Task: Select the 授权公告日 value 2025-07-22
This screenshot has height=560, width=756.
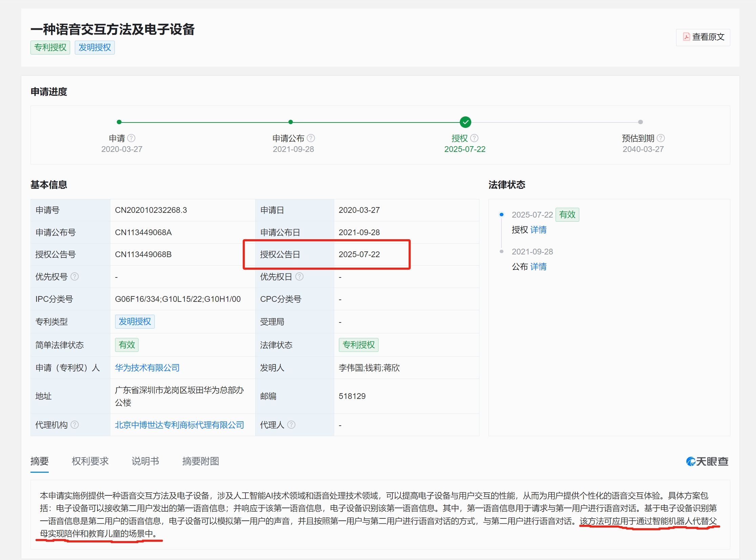Action: pos(359,254)
